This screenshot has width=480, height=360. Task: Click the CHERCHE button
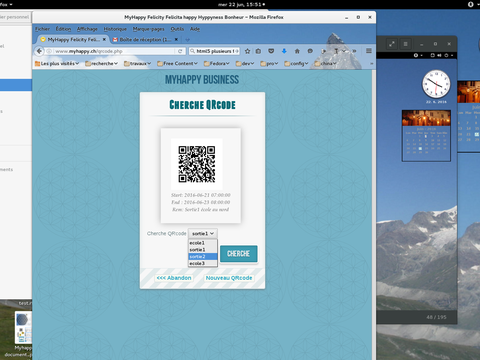pyautogui.click(x=238, y=254)
